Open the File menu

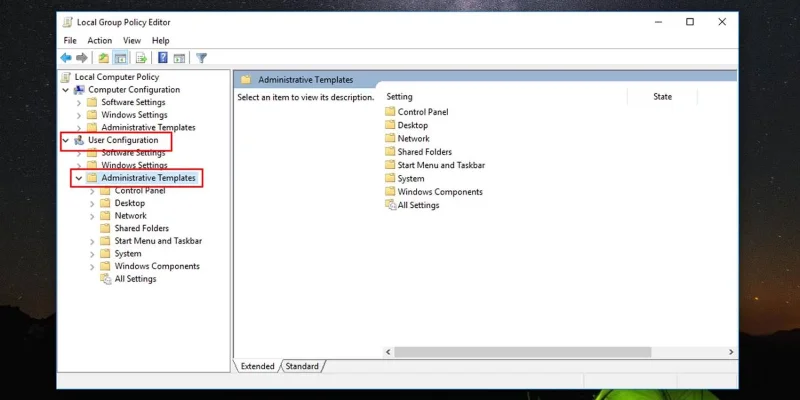70,40
